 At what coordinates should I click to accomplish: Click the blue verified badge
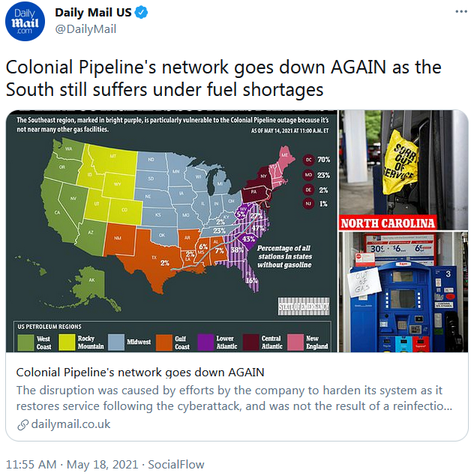pos(141,13)
